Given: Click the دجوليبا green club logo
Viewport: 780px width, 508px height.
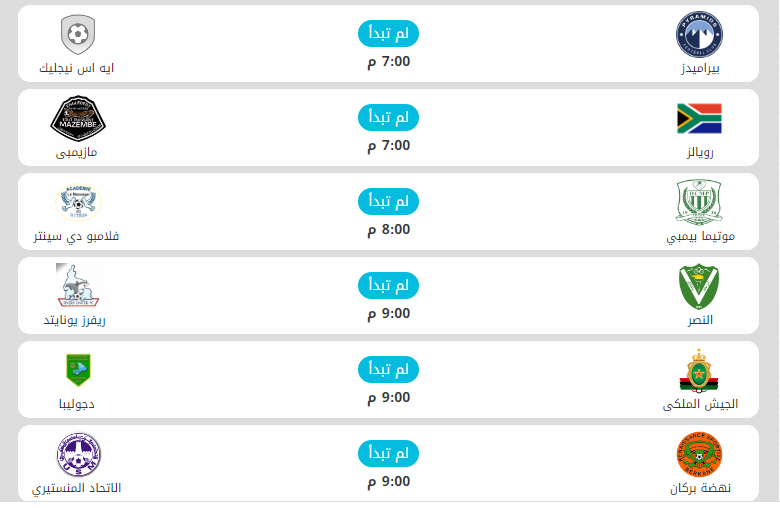Looking at the screenshot, I should [77, 371].
